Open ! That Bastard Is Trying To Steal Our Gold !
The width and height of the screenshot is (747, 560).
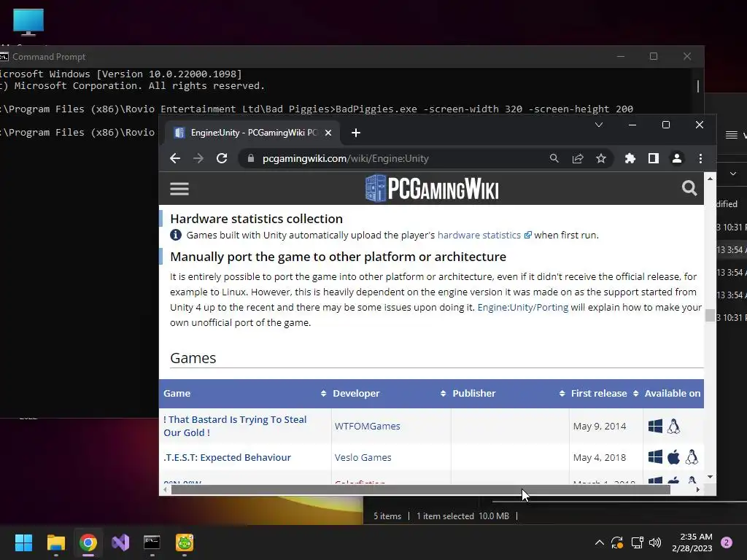tap(235, 426)
